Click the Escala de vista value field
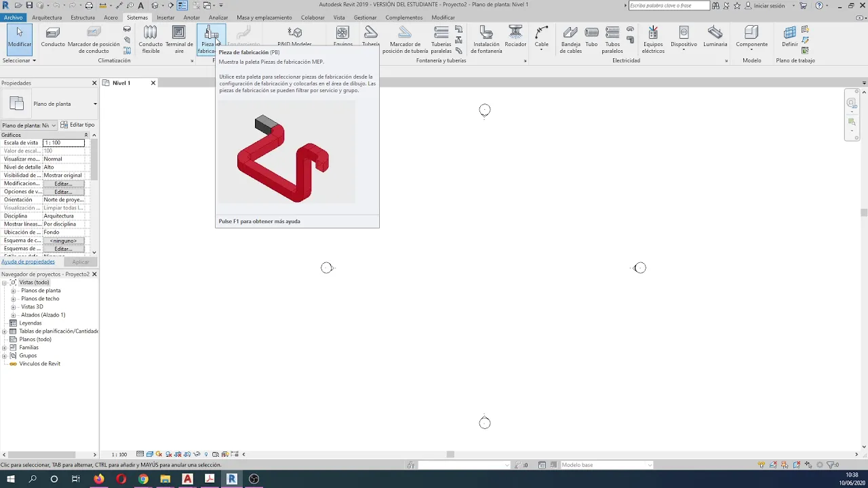Image resolution: width=868 pixels, height=488 pixels. pyautogui.click(x=63, y=143)
